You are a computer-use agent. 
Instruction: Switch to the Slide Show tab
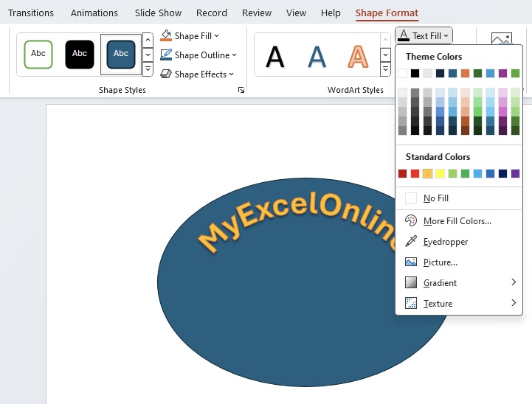(x=158, y=13)
